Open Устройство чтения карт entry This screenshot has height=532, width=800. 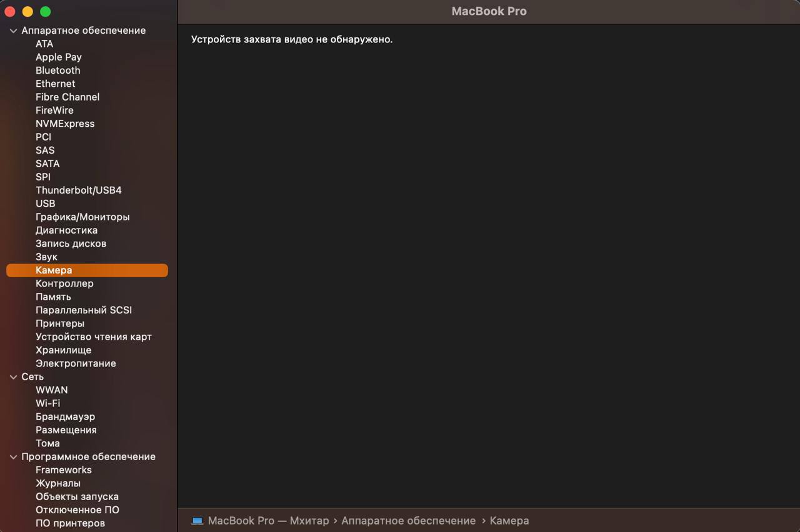click(94, 337)
